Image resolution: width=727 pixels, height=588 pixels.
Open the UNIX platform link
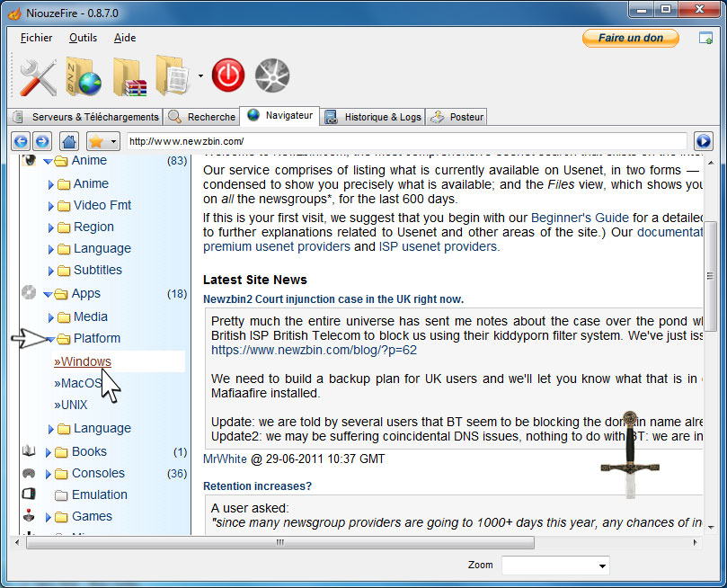[x=70, y=405]
